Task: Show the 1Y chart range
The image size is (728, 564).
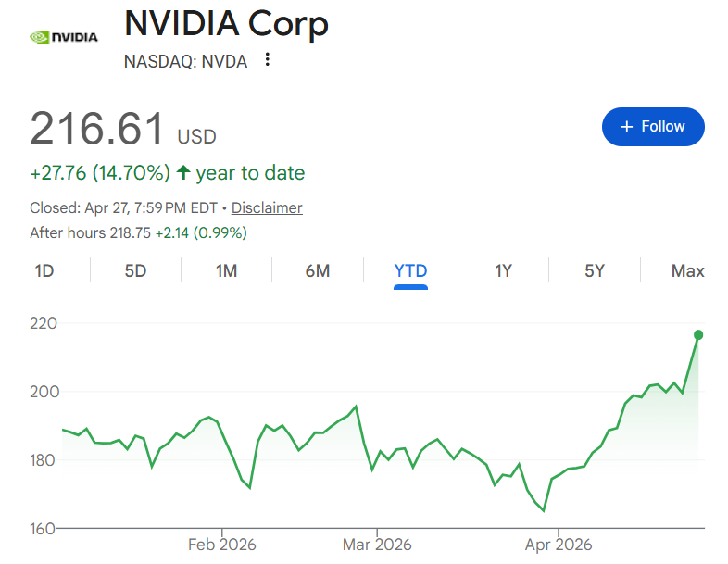Action: point(503,270)
